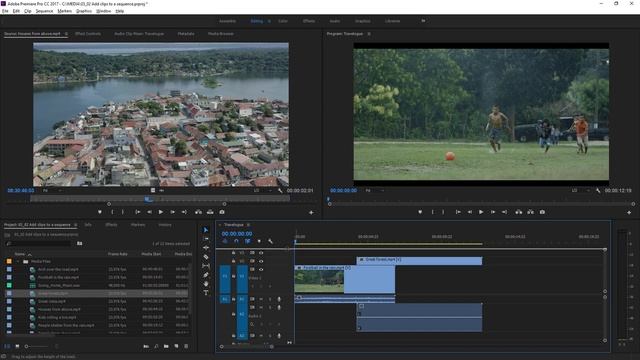The image size is (640, 360).
Task: Click New Item in Project panel
Action: [x=176, y=346]
